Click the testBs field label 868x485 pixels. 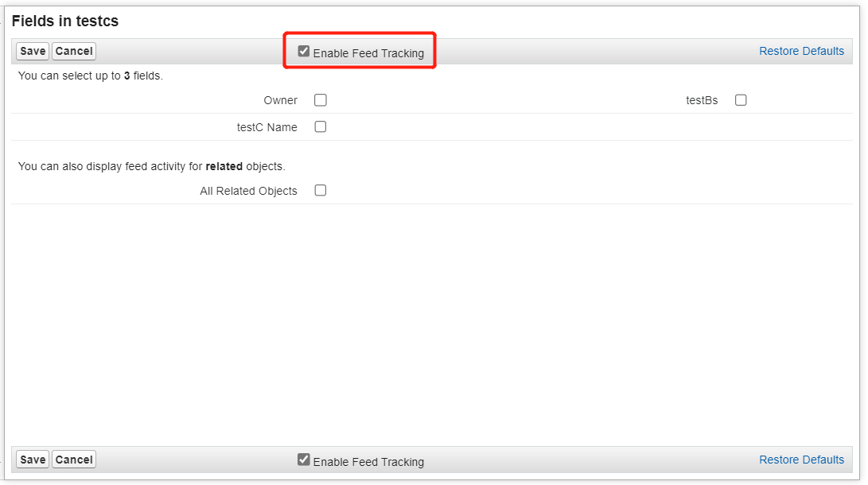(702, 100)
